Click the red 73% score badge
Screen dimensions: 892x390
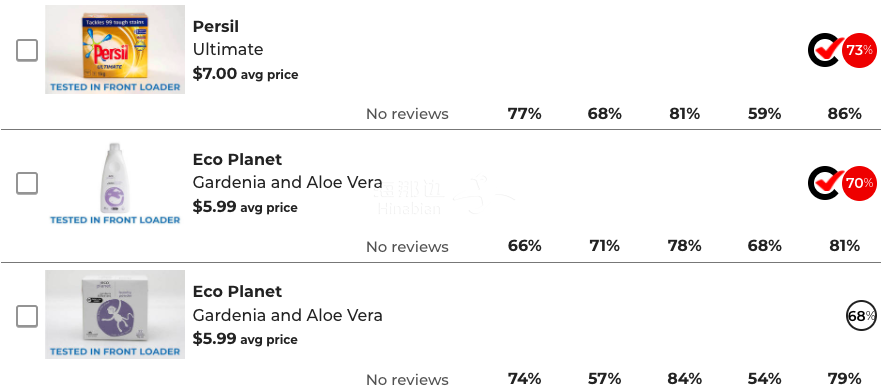coord(859,50)
